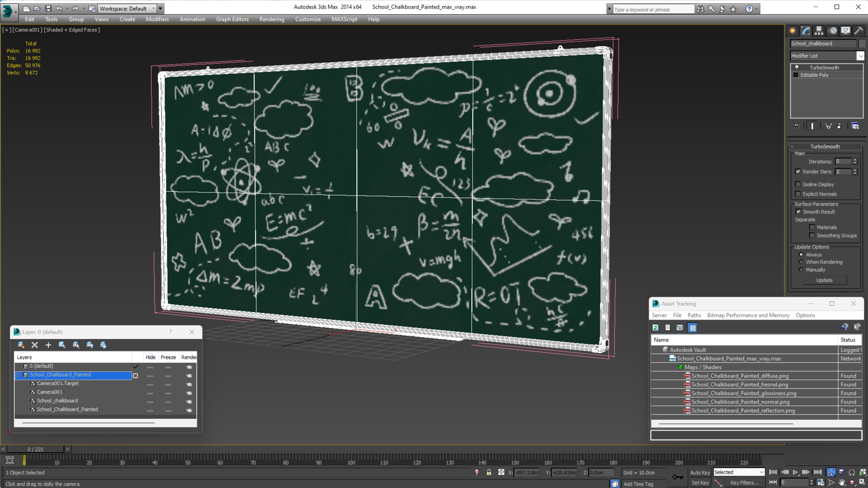The height and width of the screenshot is (488, 868).
Task: Click the favorites star icon
Action: click(733, 9)
